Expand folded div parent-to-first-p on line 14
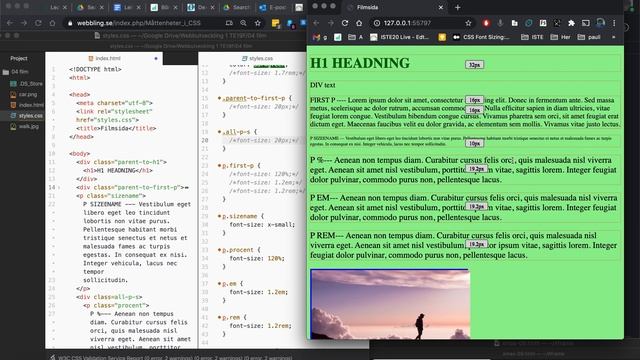640x360 pixels. 186,187
